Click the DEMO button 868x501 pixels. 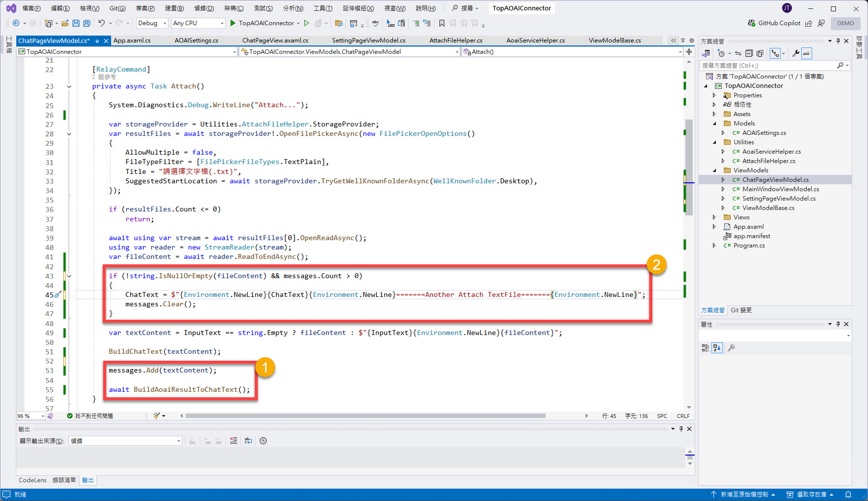(846, 23)
